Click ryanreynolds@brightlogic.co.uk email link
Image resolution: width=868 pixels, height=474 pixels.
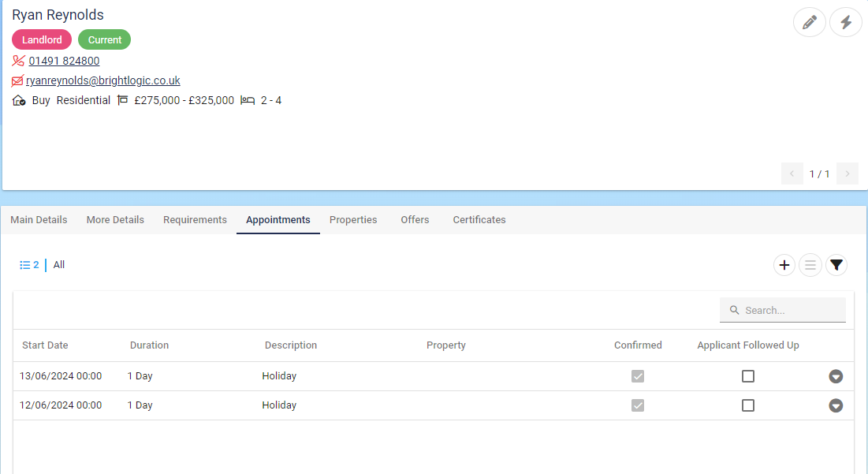(103, 81)
